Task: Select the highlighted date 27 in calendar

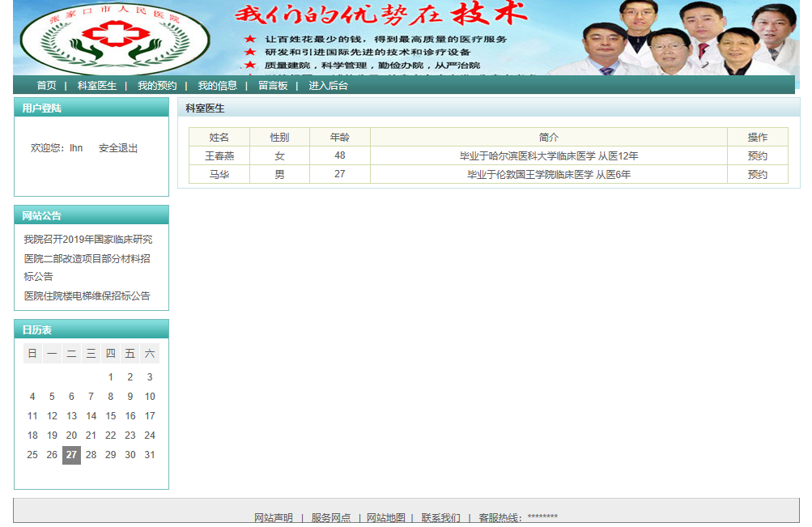Action: pos(71,454)
